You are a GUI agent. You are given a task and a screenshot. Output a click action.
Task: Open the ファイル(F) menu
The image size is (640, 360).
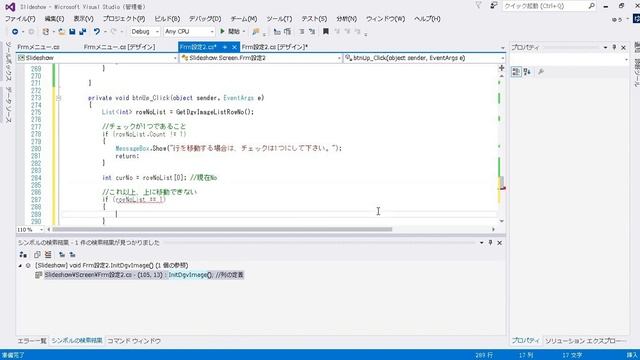(20, 19)
